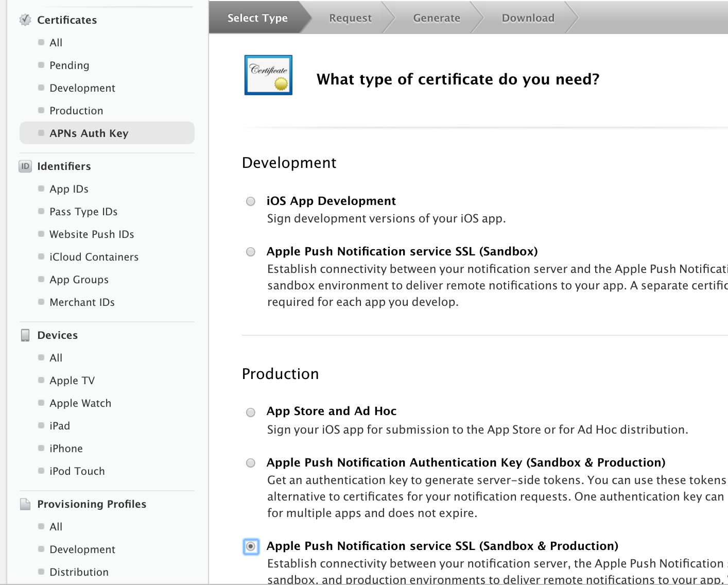Select App Store and Ad Hoc radio button
Image resolution: width=728 pixels, height=585 pixels.
[251, 412]
